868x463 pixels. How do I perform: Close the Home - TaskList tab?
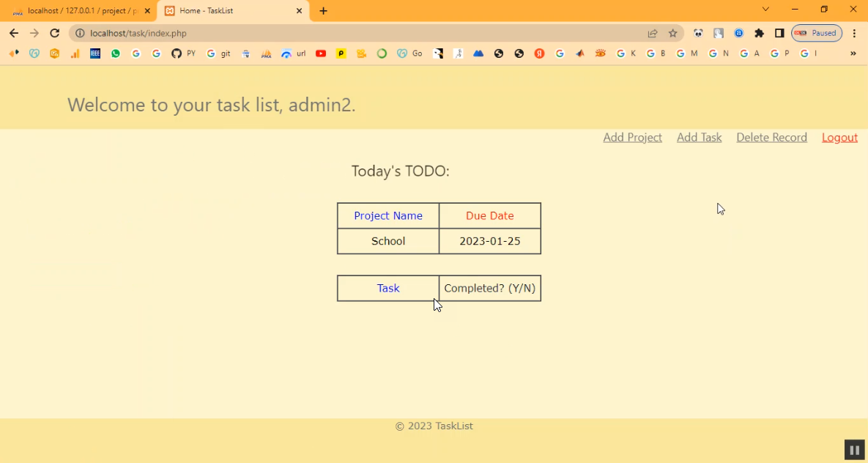(x=300, y=11)
